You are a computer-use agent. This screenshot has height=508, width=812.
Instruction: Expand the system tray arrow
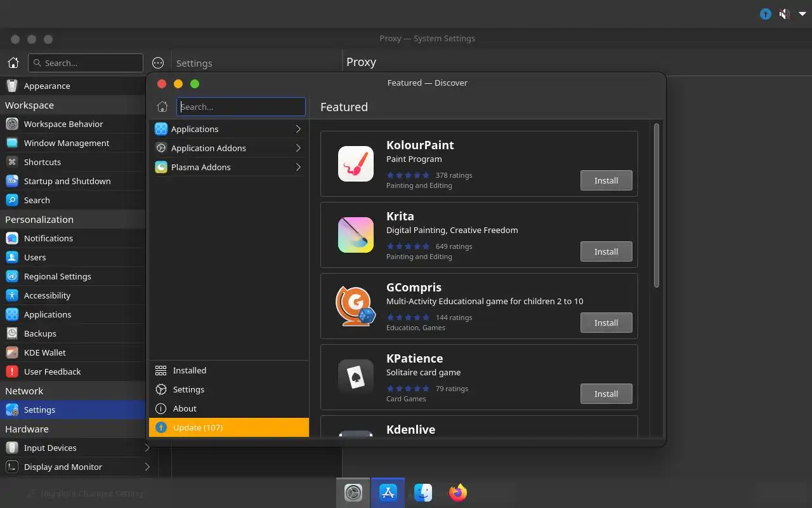(x=802, y=14)
